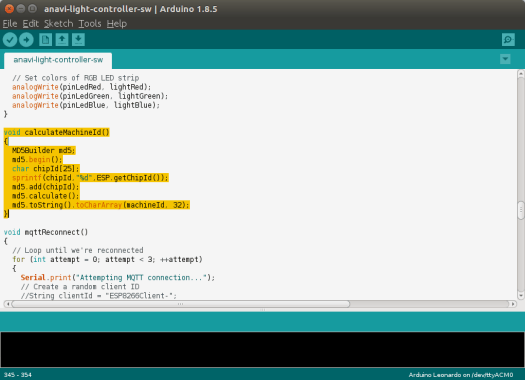Open the Tools menu
Image resolution: width=525 pixels, height=380 pixels.
[90, 24]
